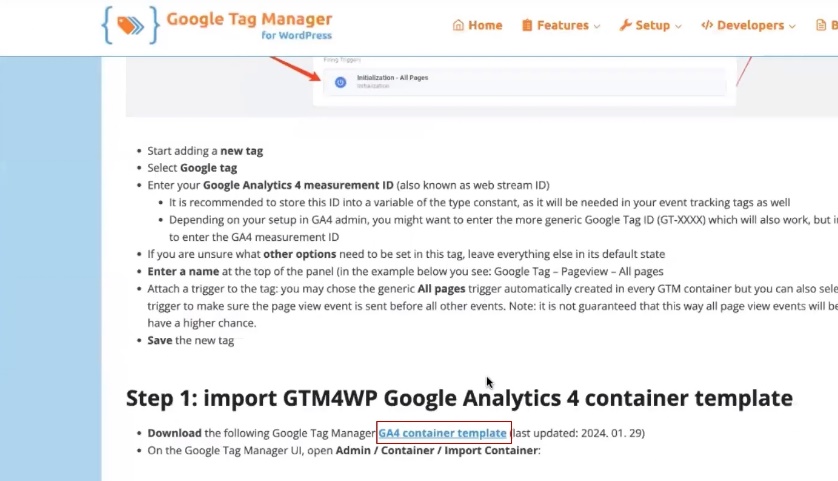The image size is (838, 481).
Task: Expand the Developers dropdown chevron
Action: point(792,26)
